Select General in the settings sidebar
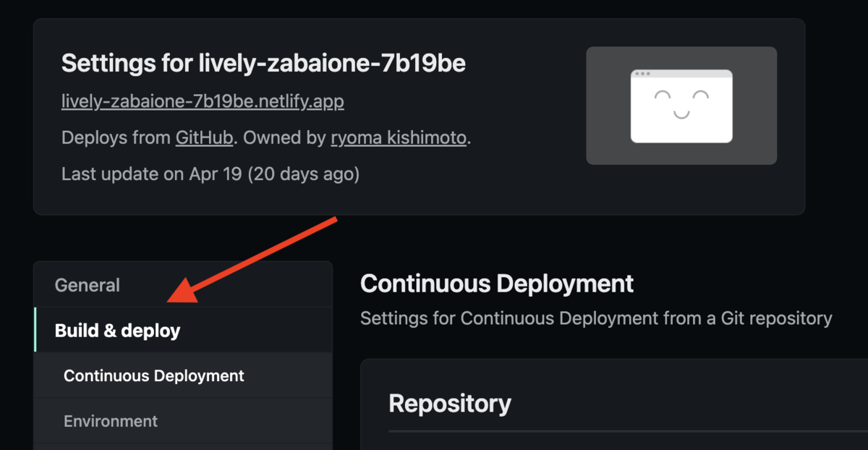This screenshot has height=450, width=868. coord(88,285)
